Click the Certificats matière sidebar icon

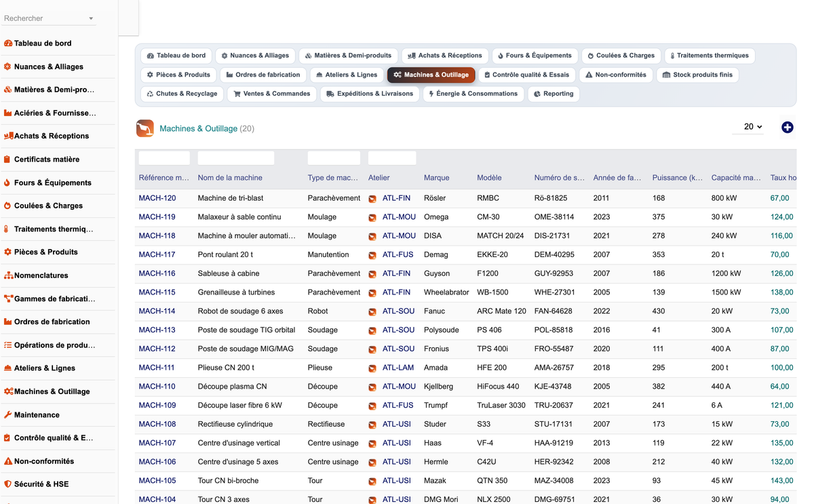(8, 159)
